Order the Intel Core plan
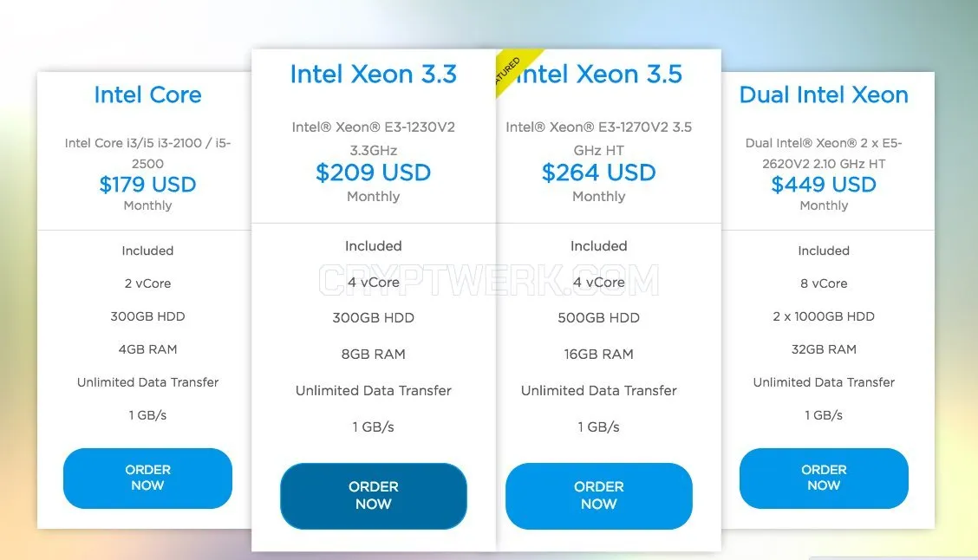Screen dimensions: 978x560 (147, 478)
